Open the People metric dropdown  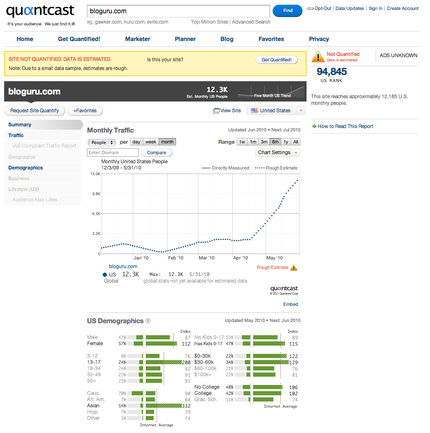tap(102, 142)
